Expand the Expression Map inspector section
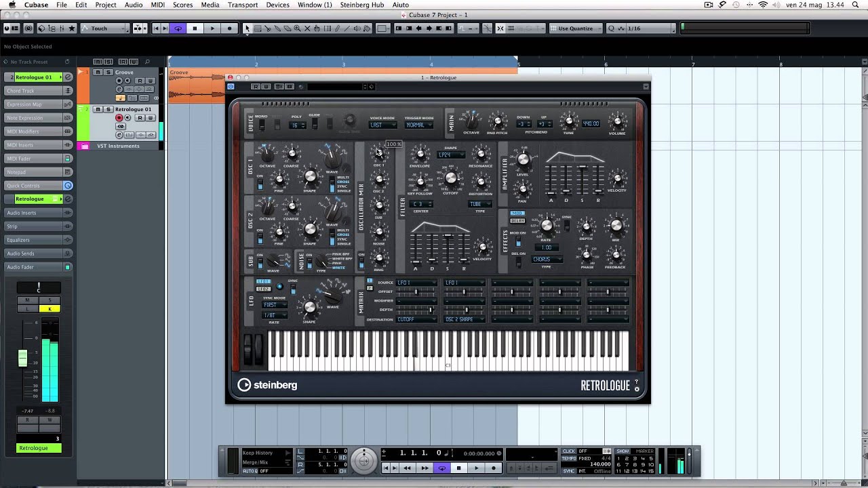Image resolution: width=868 pixels, height=488 pixels. 39,104
